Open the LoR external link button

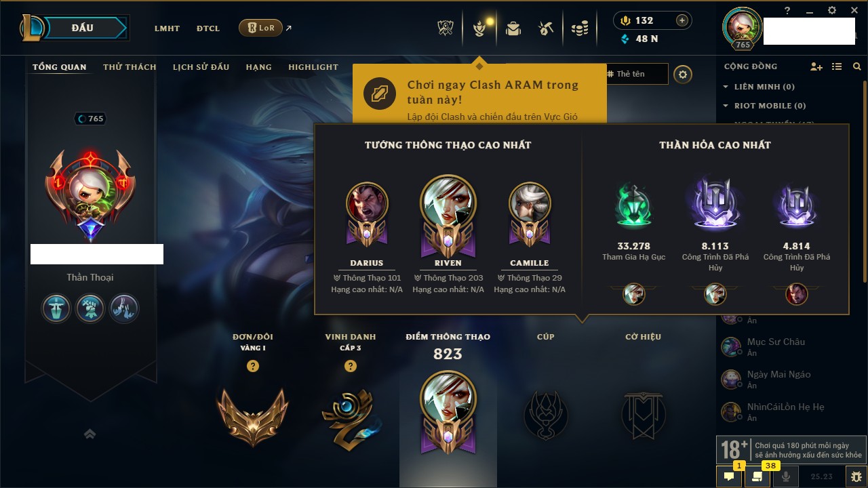[261, 28]
